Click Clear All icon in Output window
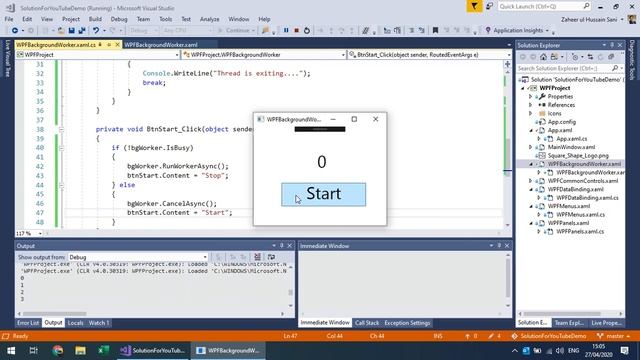 click(x=257, y=257)
